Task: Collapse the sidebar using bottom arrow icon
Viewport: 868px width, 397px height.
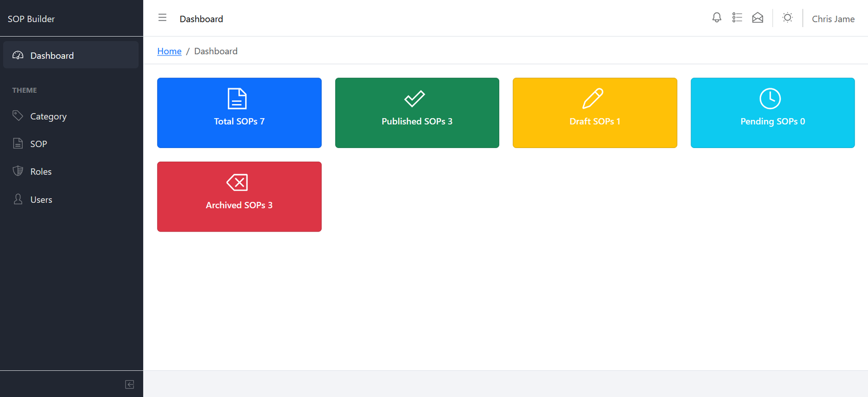Action: coord(130,385)
